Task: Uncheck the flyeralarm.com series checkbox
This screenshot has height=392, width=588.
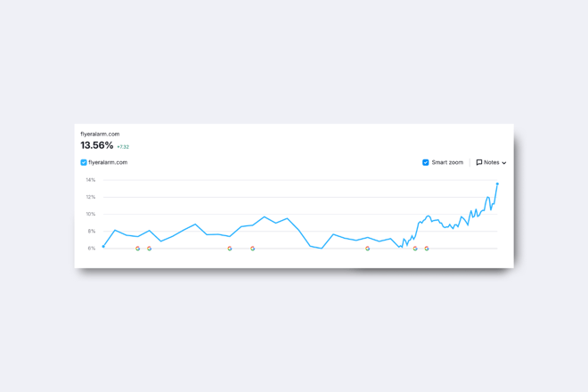Action: [x=84, y=162]
